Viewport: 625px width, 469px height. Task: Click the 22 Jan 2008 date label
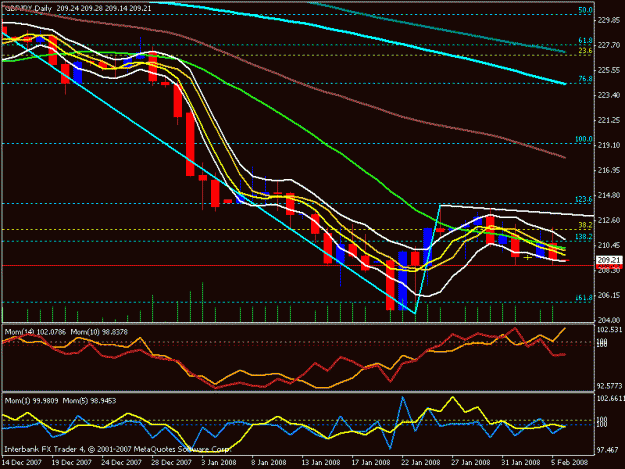pos(421,463)
